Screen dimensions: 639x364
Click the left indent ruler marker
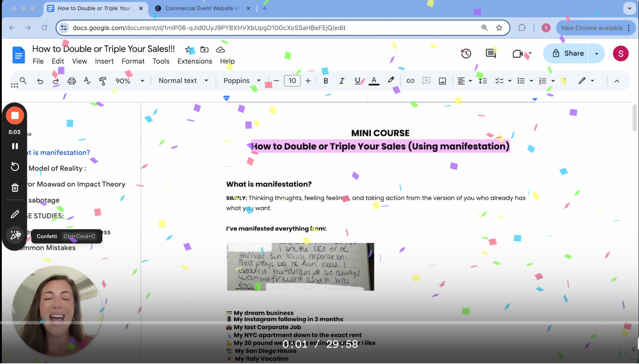click(227, 98)
